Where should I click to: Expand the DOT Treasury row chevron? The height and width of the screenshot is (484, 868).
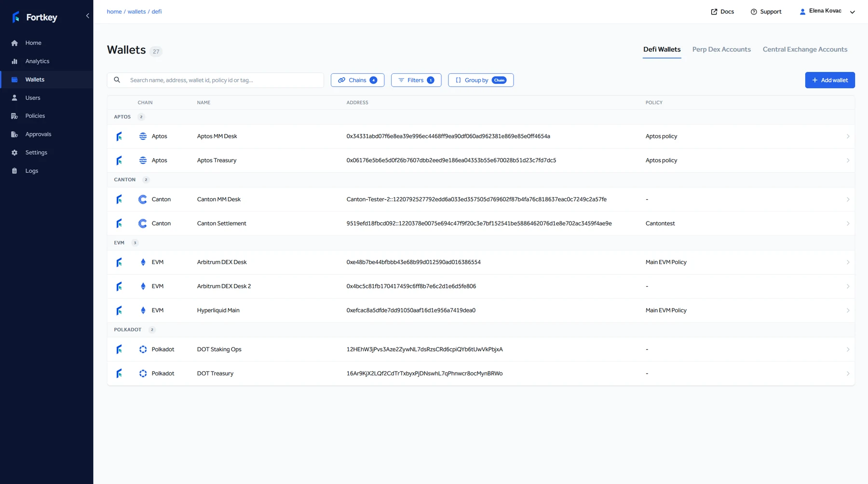pyautogui.click(x=848, y=373)
